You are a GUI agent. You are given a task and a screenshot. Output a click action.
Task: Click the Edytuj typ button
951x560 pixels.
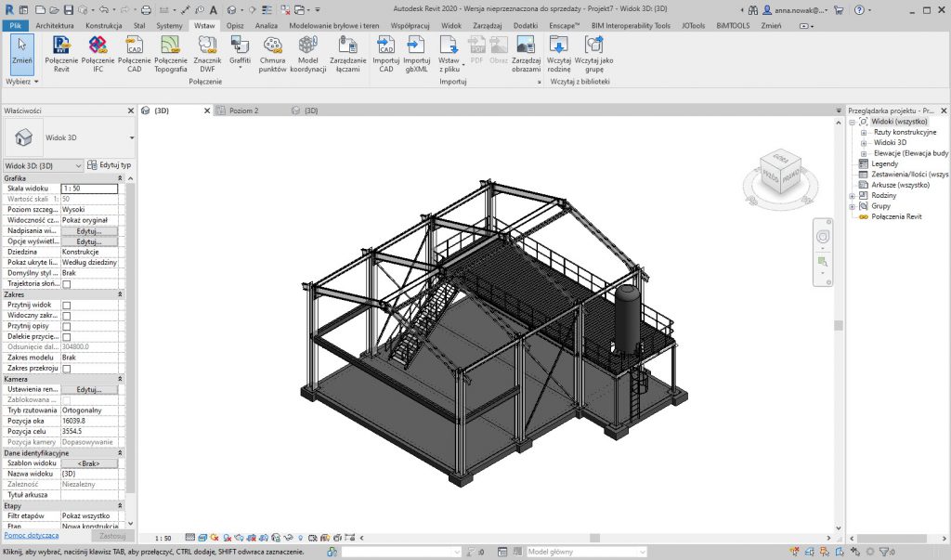click(x=110, y=164)
